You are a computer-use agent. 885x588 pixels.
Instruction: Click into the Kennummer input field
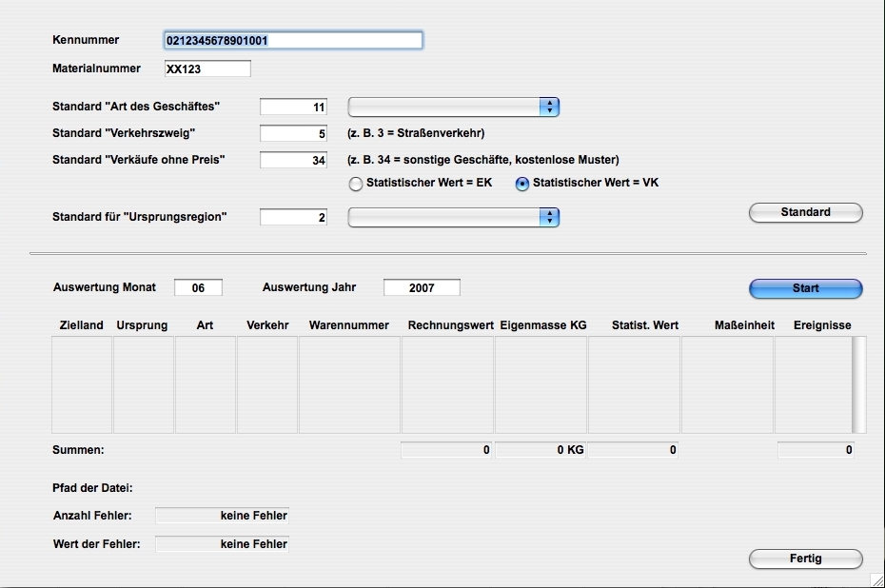[292, 41]
